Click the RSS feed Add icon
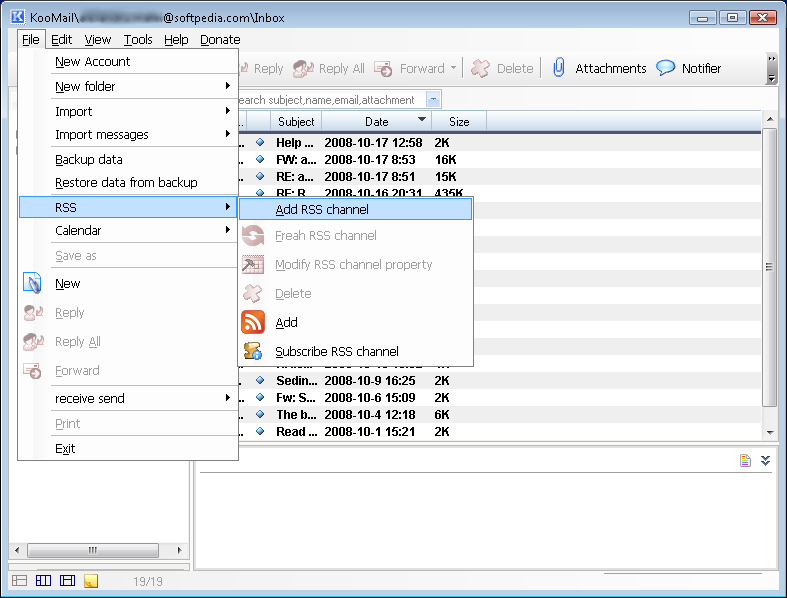The image size is (787, 598). click(x=253, y=322)
